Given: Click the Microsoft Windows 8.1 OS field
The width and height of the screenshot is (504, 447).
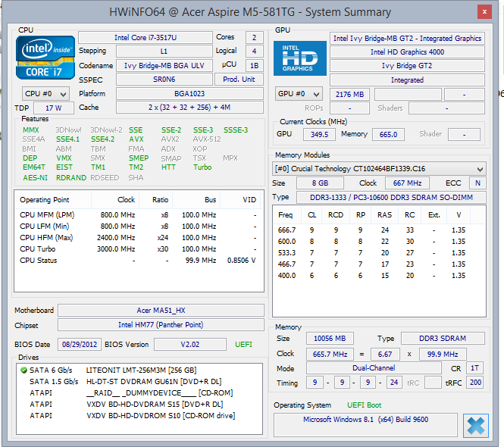Looking at the screenshot, I should point(365,420).
